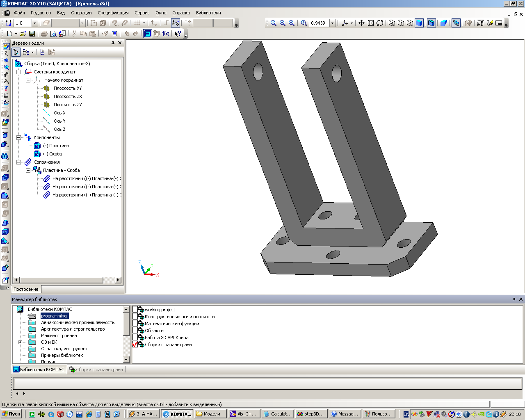
Task: Click the 'Пуск' Start button
Action: pos(11,414)
